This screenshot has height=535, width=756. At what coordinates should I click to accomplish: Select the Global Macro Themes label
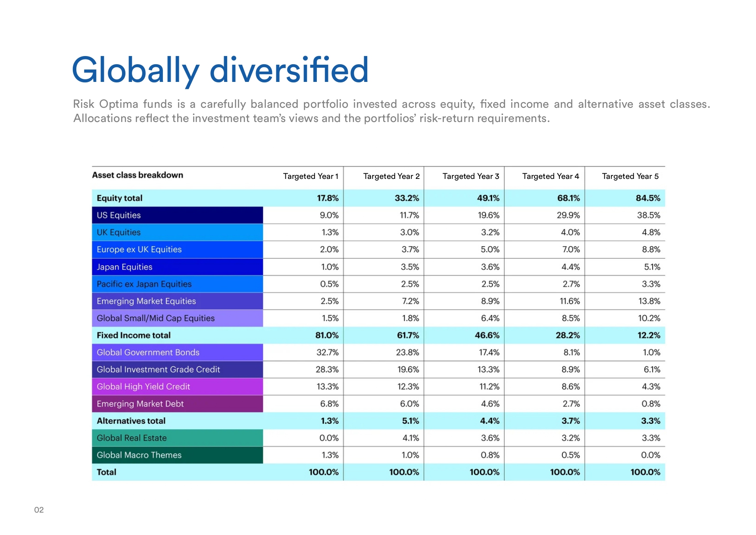tap(139, 455)
